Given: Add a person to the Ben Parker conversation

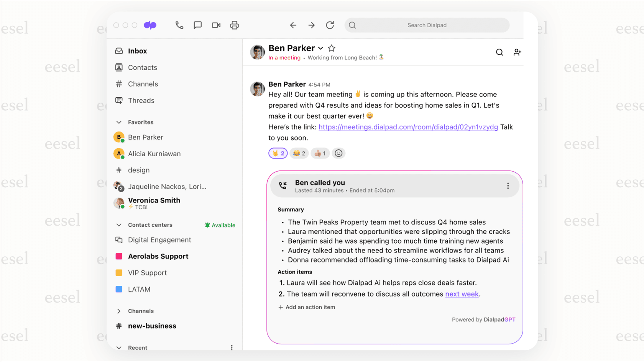Looking at the screenshot, I should (517, 52).
